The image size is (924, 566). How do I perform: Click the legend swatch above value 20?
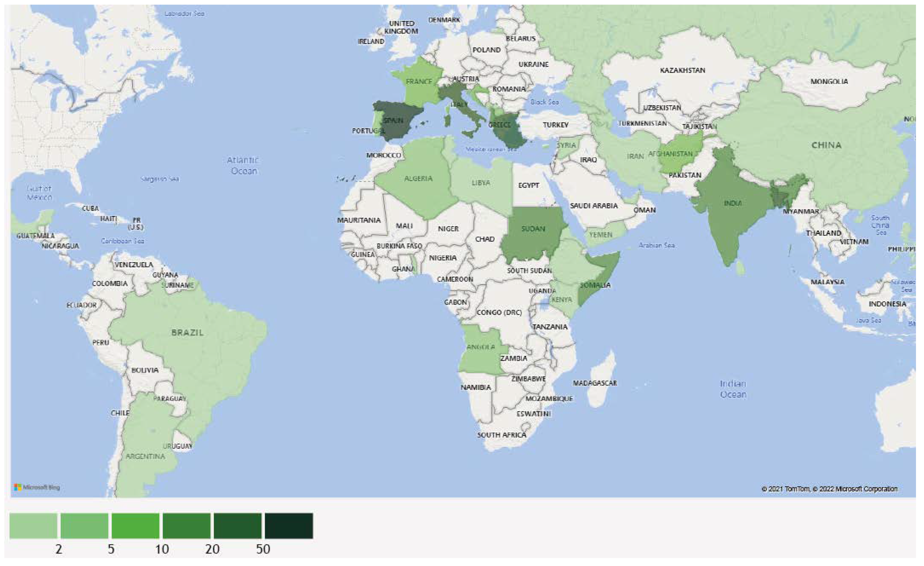pyautogui.click(x=186, y=526)
